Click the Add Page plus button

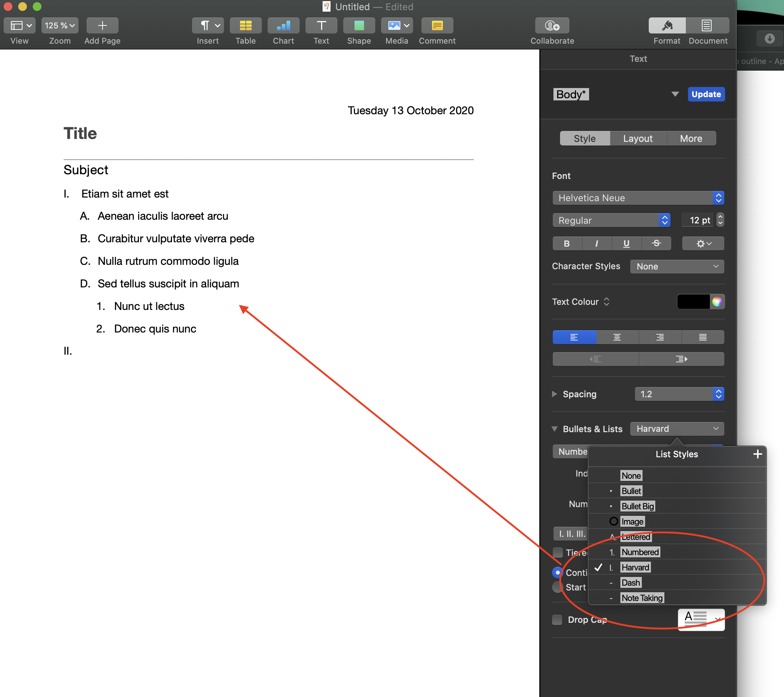click(x=102, y=26)
